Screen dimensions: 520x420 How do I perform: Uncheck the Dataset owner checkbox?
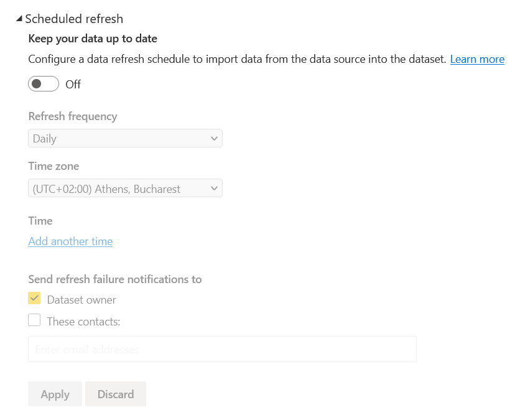(35, 299)
